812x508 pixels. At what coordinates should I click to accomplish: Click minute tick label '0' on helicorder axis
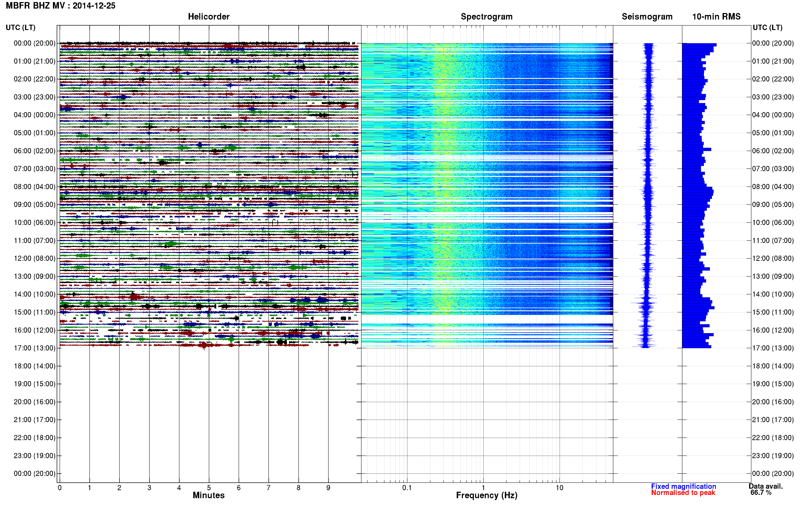click(x=60, y=488)
